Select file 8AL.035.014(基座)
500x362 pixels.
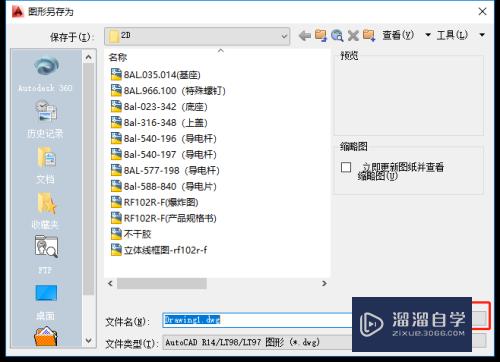[155, 75]
